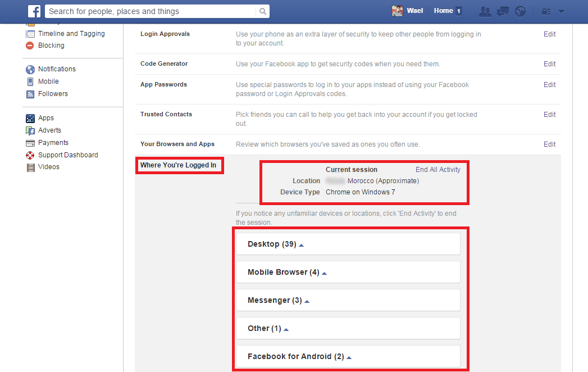Click the Current session label
The image size is (588, 372).
352,170
